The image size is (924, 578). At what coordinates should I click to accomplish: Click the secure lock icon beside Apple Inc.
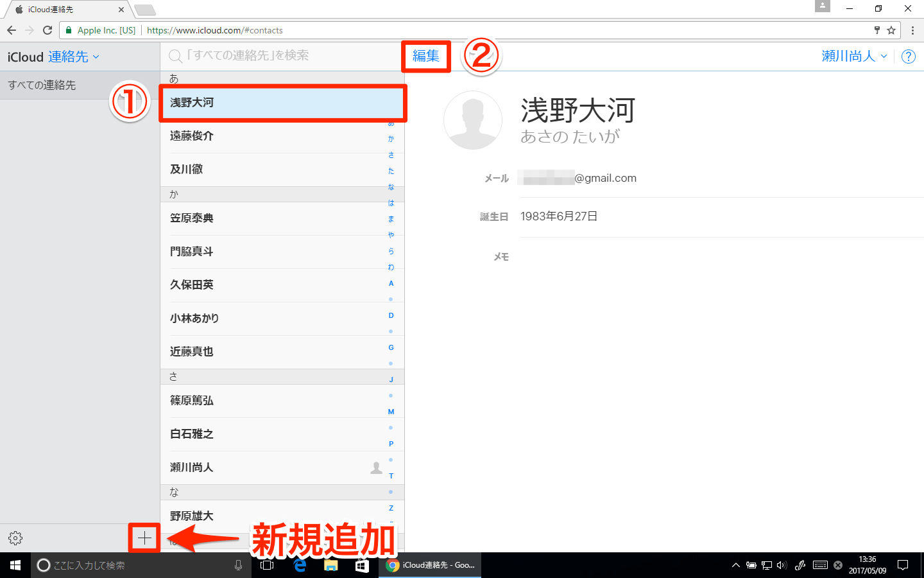pyautogui.click(x=69, y=30)
